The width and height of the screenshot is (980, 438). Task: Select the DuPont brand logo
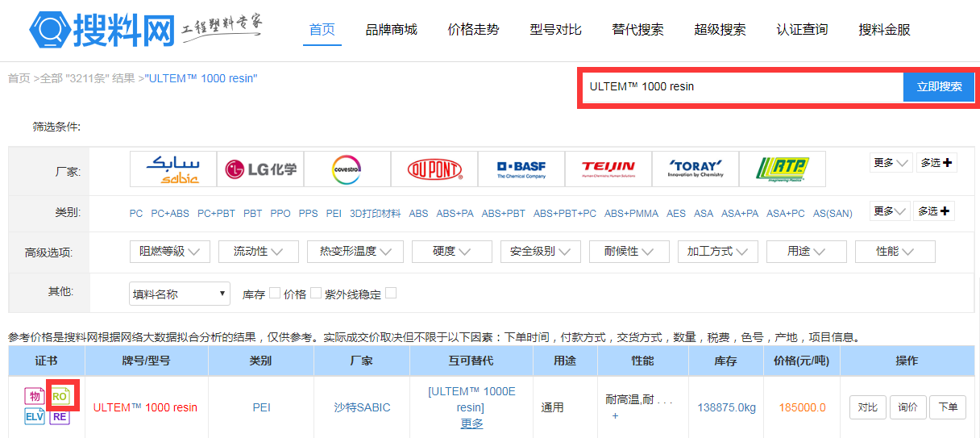click(x=434, y=169)
